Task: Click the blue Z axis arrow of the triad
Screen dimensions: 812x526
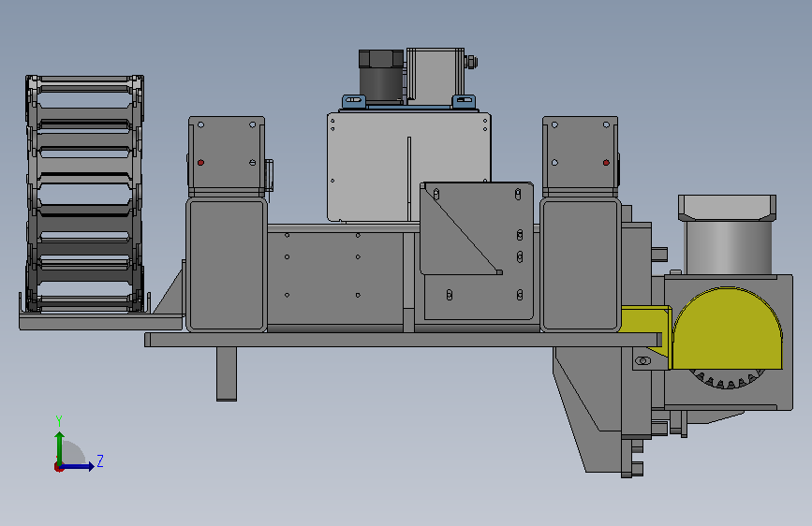Action: click(79, 466)
